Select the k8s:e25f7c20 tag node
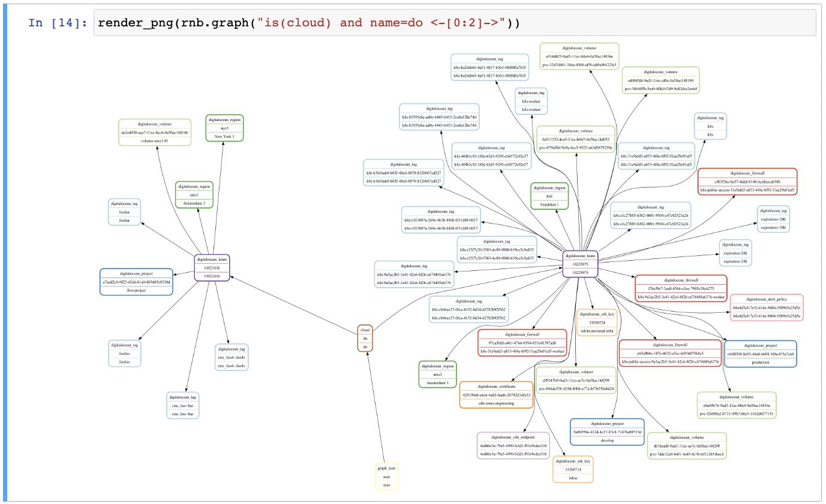The height and width of the screenshot is (504, 826). [496, 249]
